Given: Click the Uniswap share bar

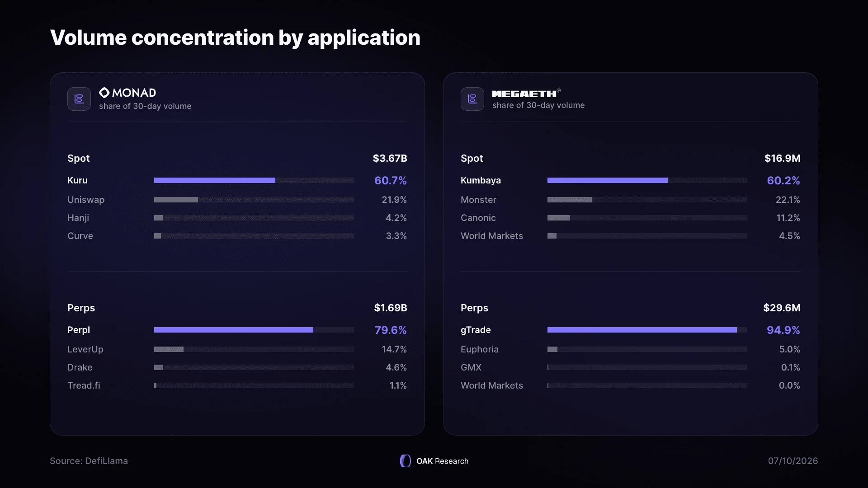Looking at the screenshot, I should (x=254, y=200).
